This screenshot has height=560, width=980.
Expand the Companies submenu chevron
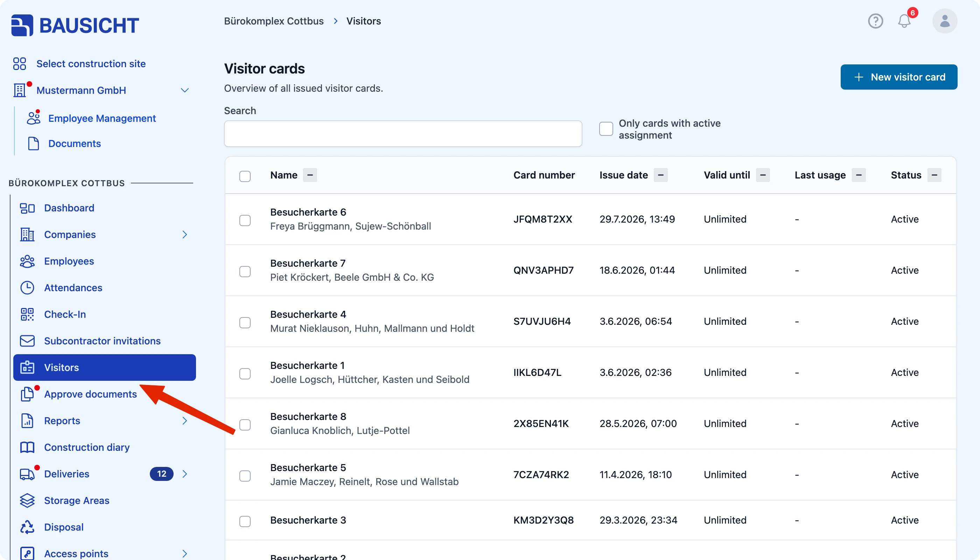[184, 234]
